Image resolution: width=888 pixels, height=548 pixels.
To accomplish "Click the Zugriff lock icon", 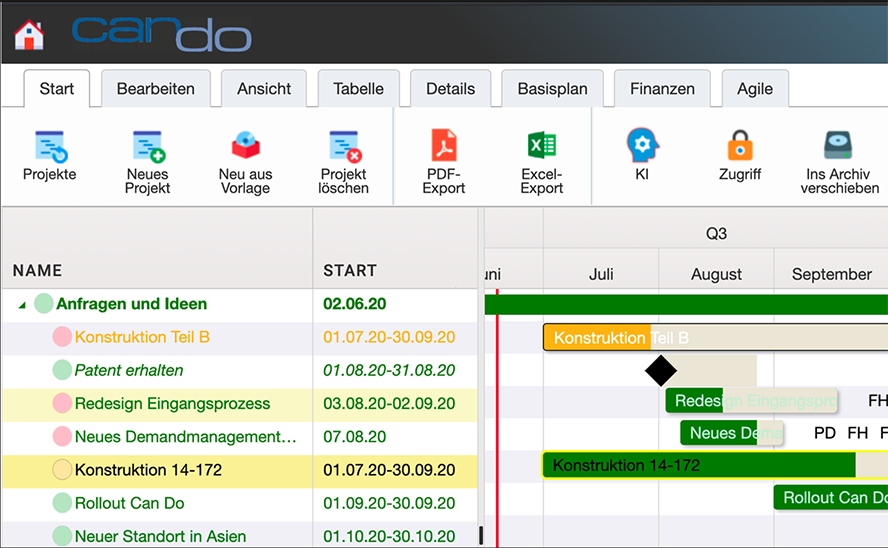I will (x=740, y=145).
